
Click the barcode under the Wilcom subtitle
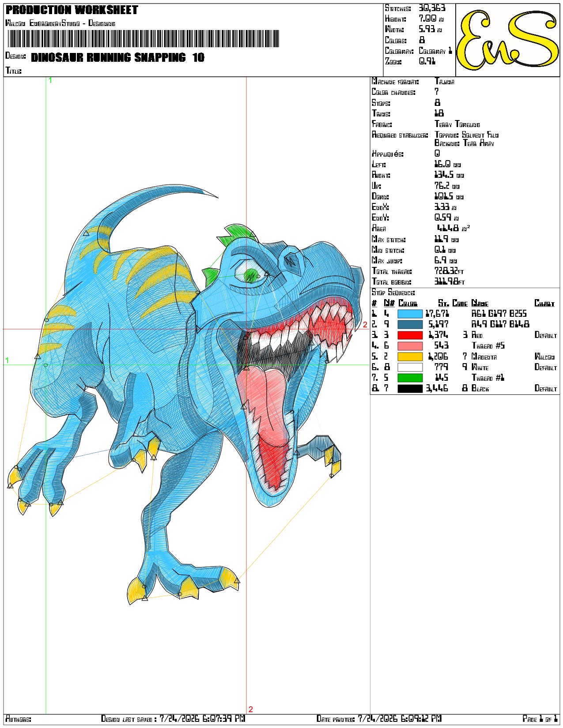pos(144,38)
